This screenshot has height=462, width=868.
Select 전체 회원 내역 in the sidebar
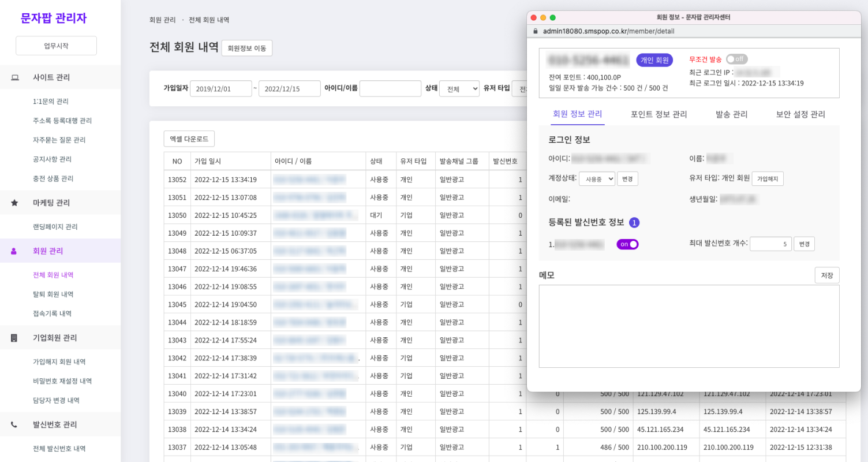click(x=53, y=275)
